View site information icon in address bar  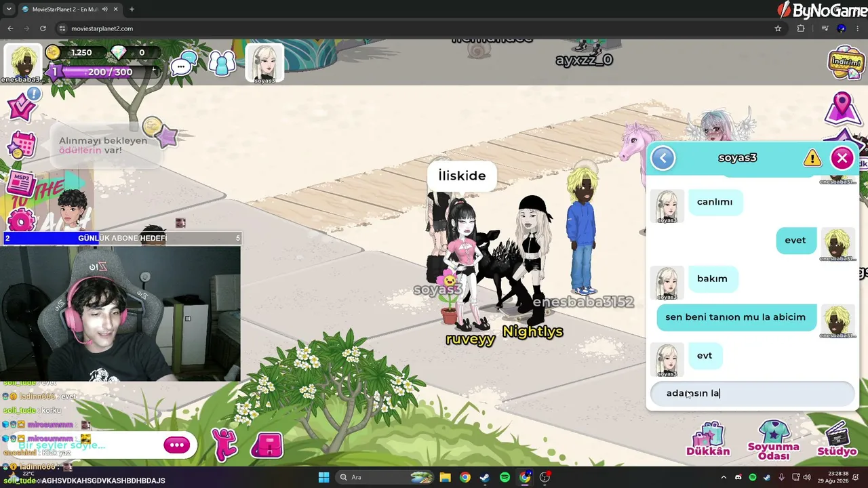62,28
